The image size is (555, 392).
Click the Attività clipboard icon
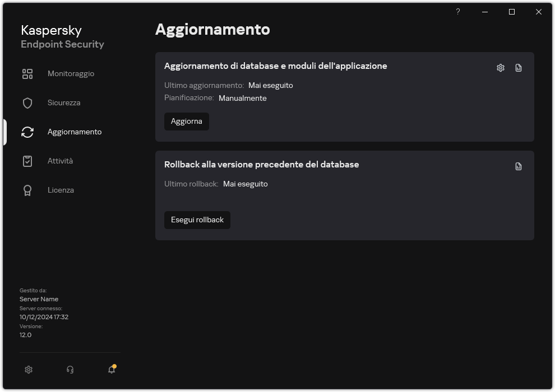[27, 161]
